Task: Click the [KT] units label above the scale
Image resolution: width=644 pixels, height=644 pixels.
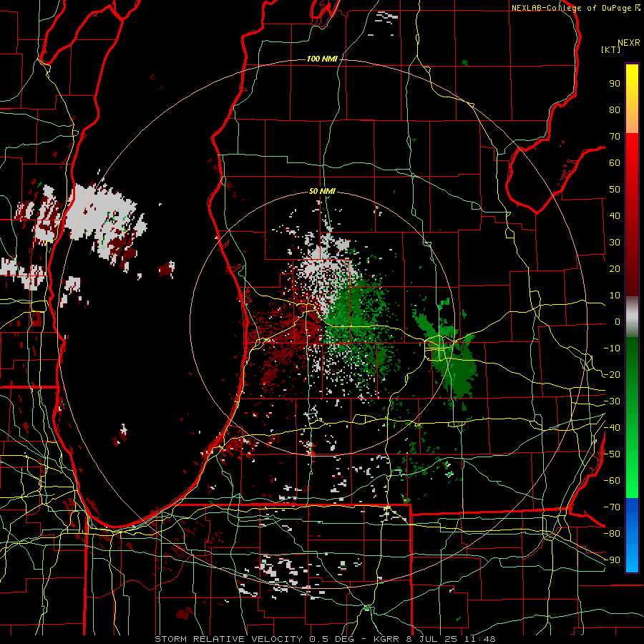Action: tap(610, 49)
